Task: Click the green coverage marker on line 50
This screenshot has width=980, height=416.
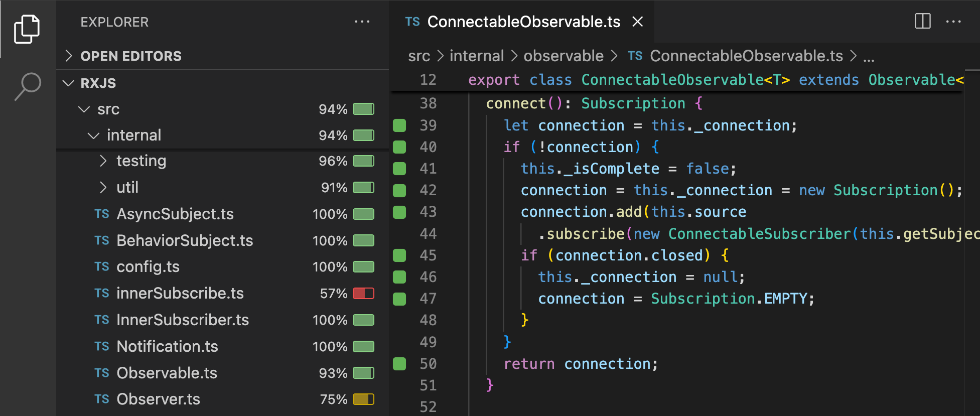Action: [399, 364]
